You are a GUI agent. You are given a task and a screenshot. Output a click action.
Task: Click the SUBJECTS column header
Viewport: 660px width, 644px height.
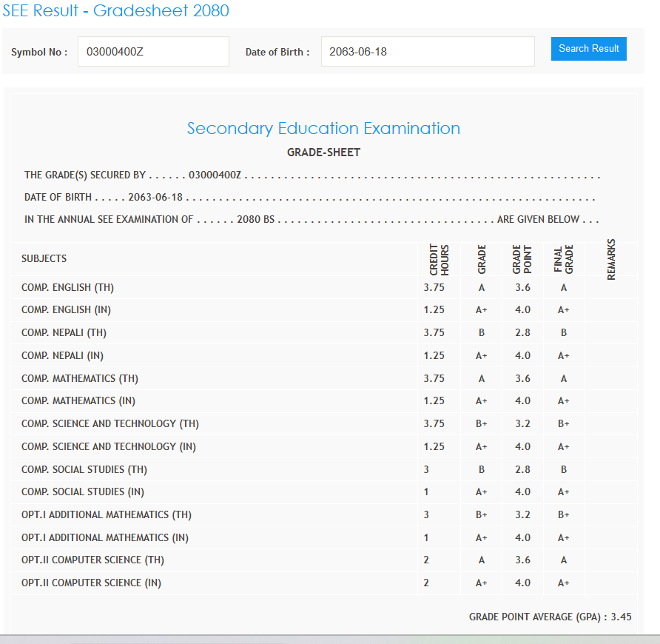coord(44,258)
